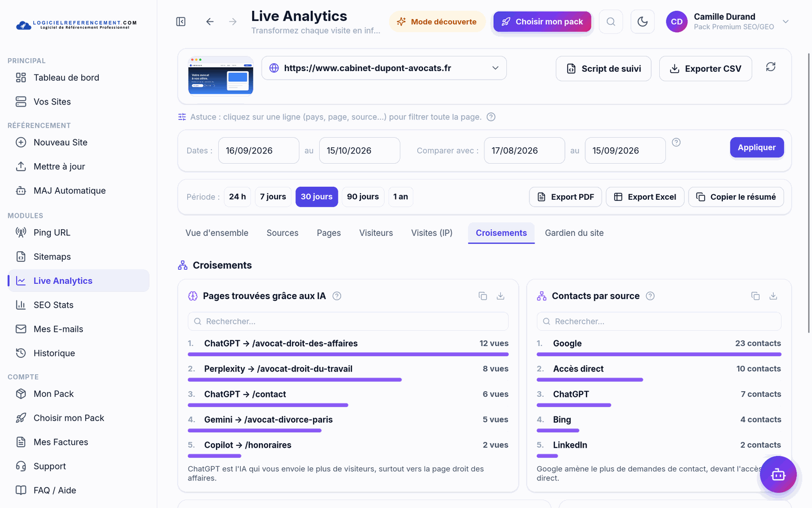The width and height of the screenshot is (812, 508).
Task: Open Sitemaps module
Action: point(78,257)
